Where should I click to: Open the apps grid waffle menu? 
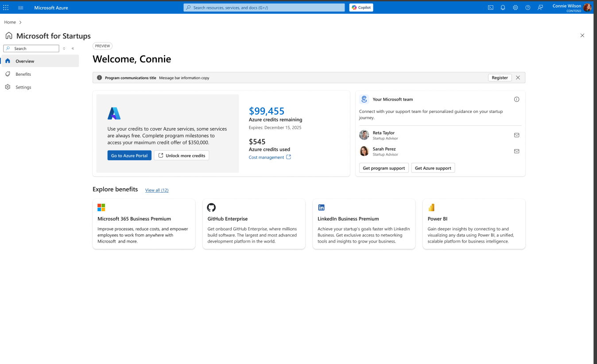(6, 8)
